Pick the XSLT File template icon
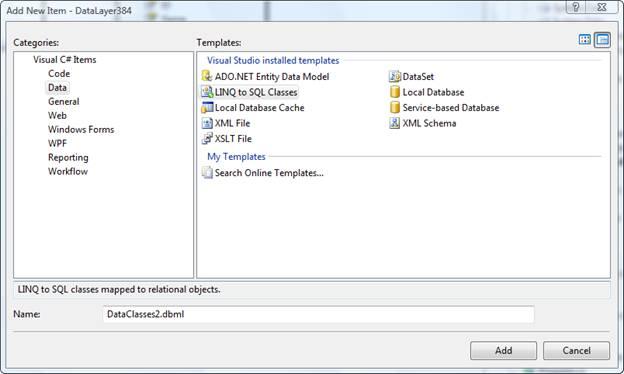624x374 pixels. [207, 138]
